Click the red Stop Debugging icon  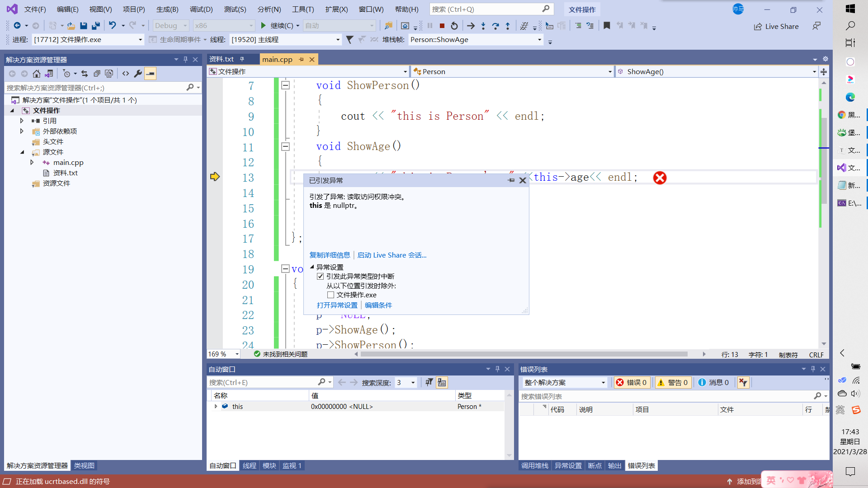coord(442,26)
